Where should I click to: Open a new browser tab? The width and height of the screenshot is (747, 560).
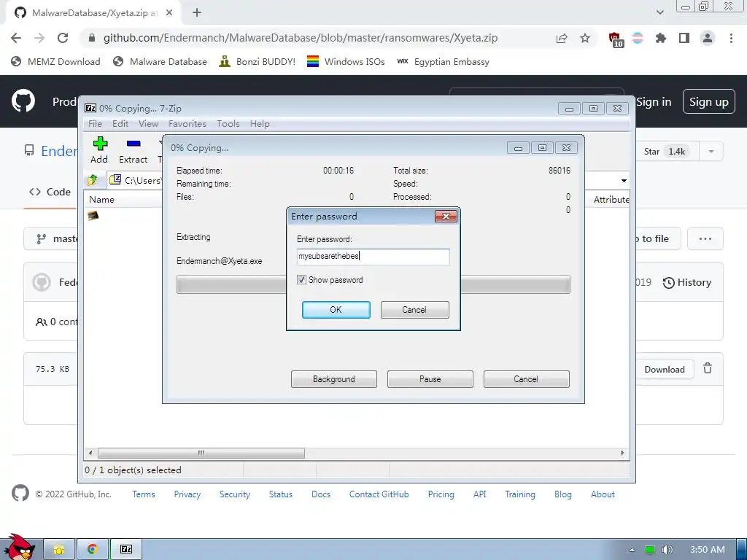click(197, 13)
